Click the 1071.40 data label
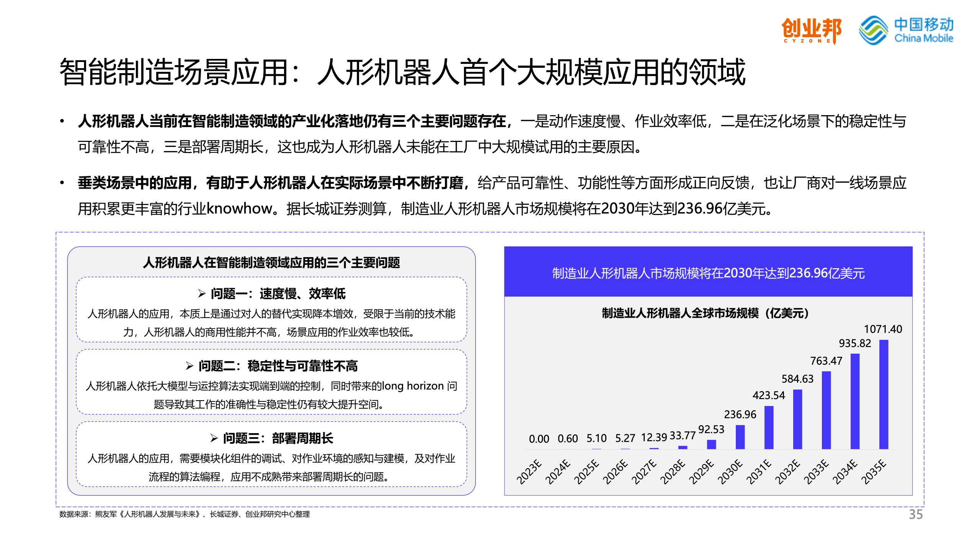980x551 pixels. pos(883,329)
